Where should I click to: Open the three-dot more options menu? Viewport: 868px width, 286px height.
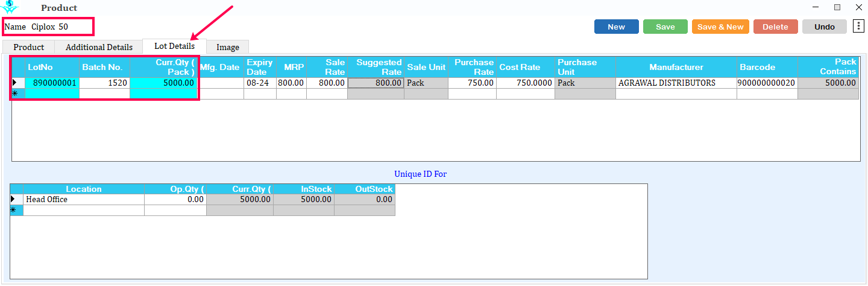pos(859,26)
